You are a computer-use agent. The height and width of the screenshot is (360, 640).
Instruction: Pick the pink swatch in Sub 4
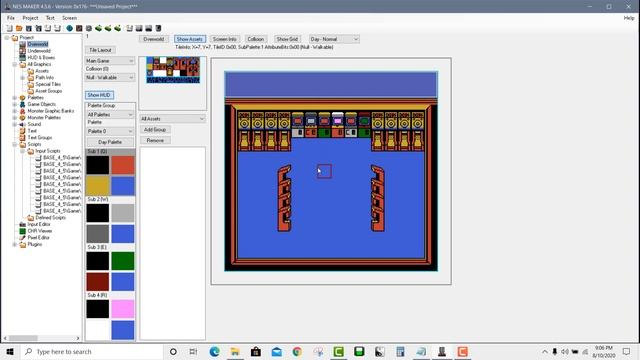point(122,309)
